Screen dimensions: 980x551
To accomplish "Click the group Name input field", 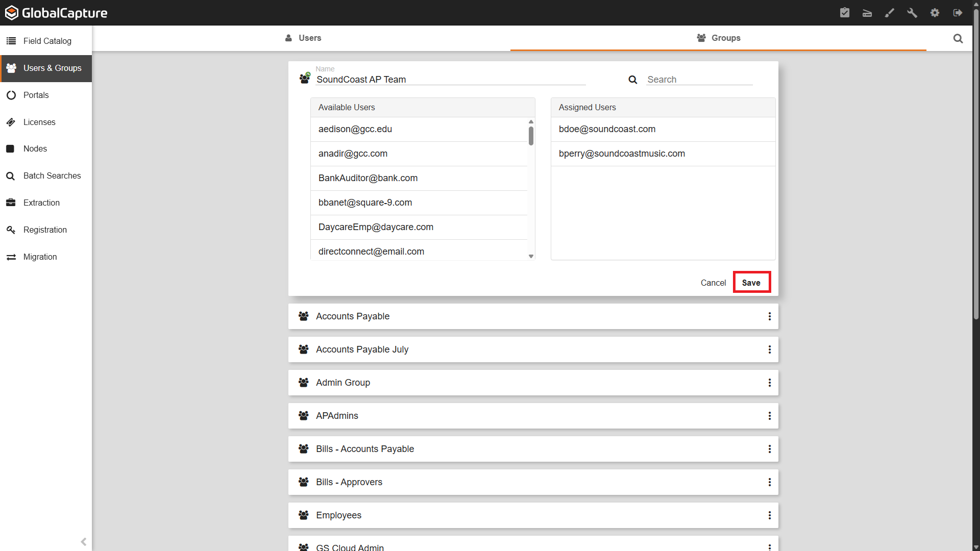I will tap(450, 80).
